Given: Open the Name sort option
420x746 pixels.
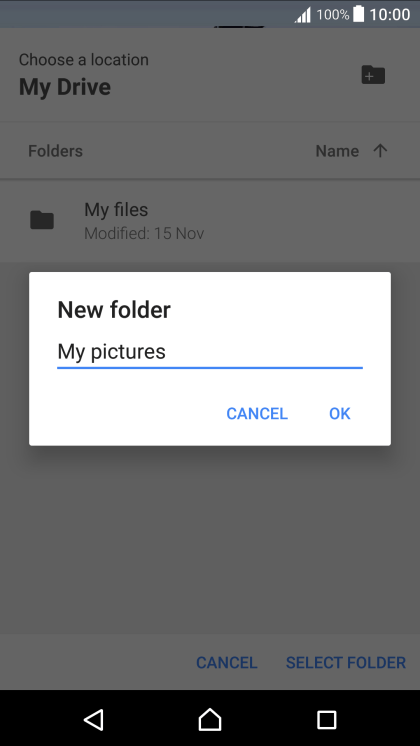Looking at the screenshot, I should [337, 151].
